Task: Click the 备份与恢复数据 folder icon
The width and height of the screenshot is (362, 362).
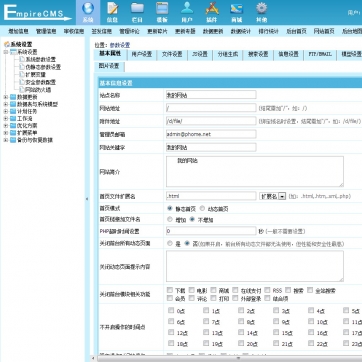Action: (x=13, y=140)
